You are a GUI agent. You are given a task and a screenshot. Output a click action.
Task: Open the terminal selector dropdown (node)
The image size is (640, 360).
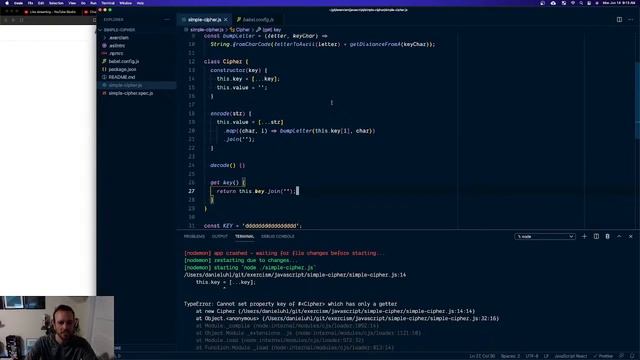[545, 236]
